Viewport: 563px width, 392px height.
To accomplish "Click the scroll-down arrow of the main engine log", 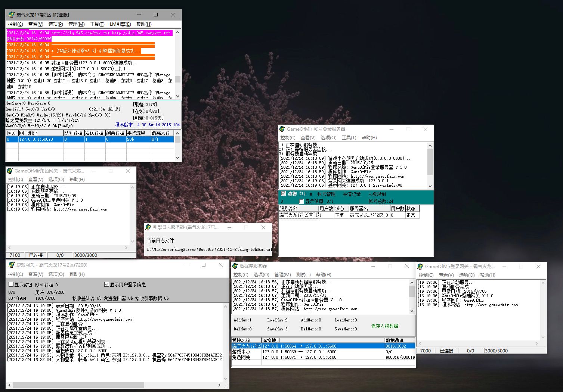I will tap(177, 96).
